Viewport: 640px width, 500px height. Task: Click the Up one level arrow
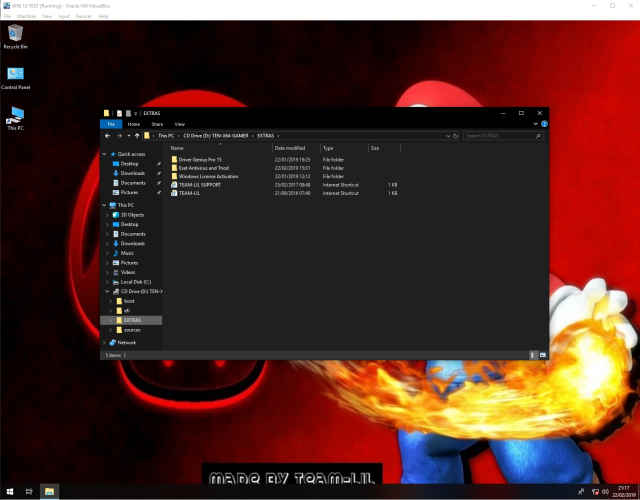click(x=136, y=134)
